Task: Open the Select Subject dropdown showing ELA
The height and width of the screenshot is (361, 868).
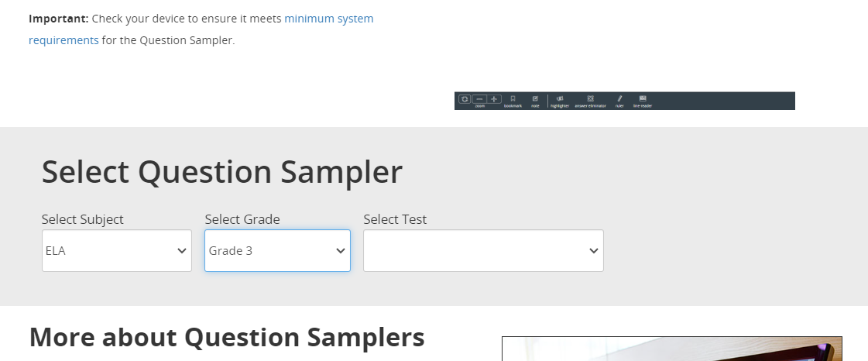Action: click(x=117, y=251)
